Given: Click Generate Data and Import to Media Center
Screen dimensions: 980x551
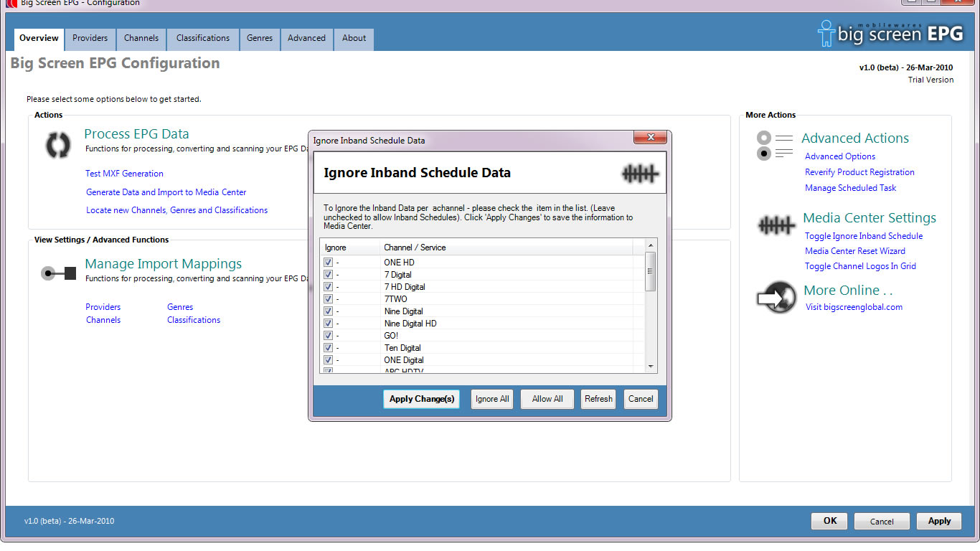Looking at the screenshot, I should (x=166, y=192).
